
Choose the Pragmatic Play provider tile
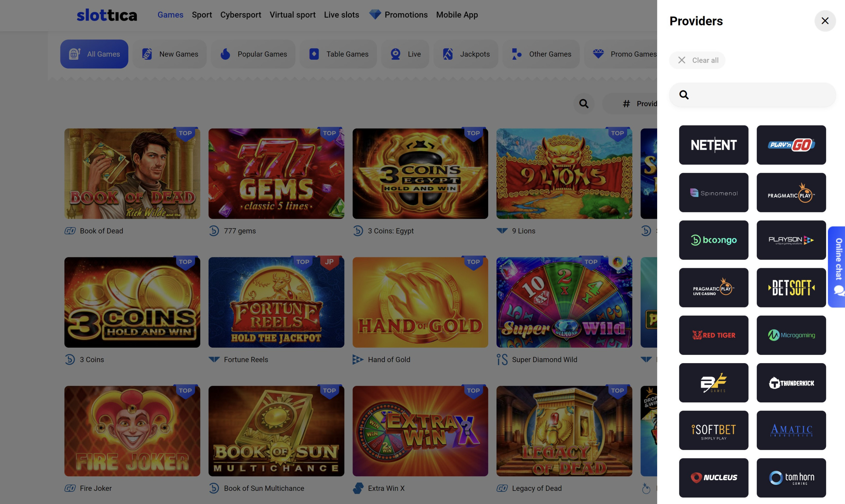(x=791, y=193)
